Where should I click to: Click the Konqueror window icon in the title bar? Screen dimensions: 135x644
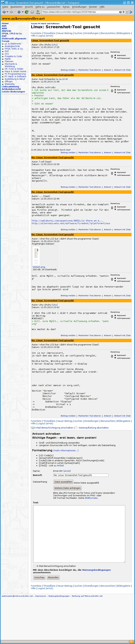click(3, 3)
